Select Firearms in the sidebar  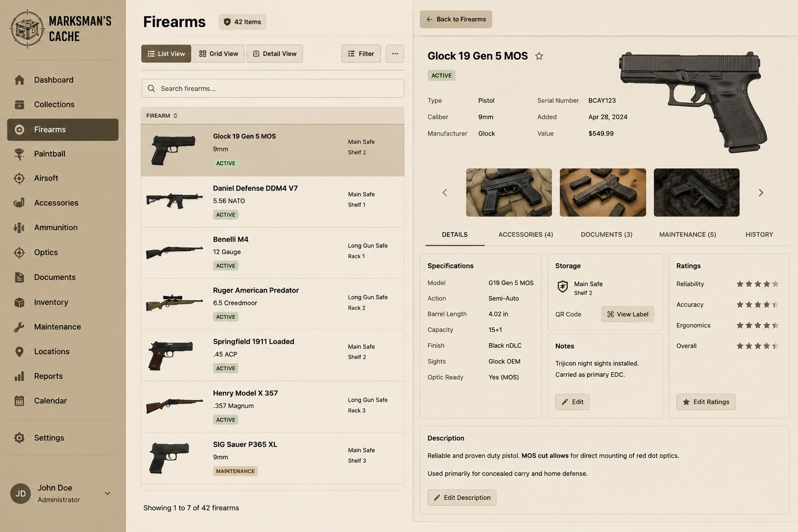(x=63, y=129)
